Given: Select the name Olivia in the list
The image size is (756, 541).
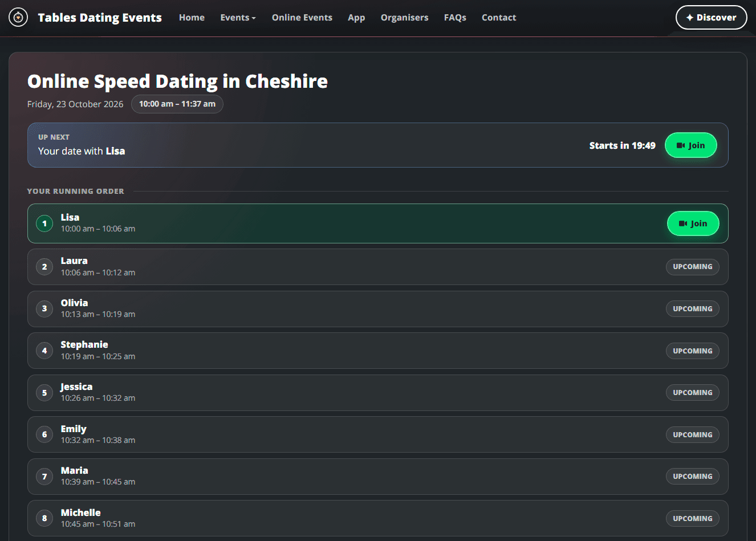Looking at the screenshot, I should coord(75,303).
